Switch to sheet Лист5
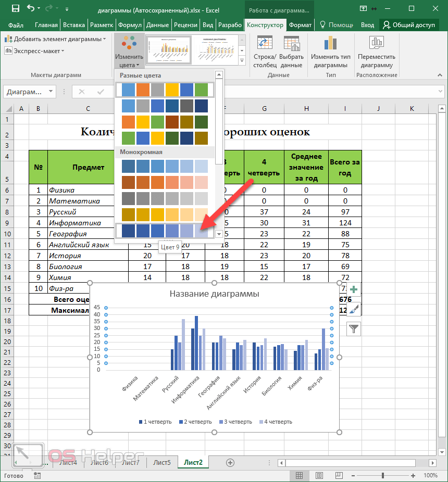This screenshot has width=448, height=482. (x=162, y=462)
